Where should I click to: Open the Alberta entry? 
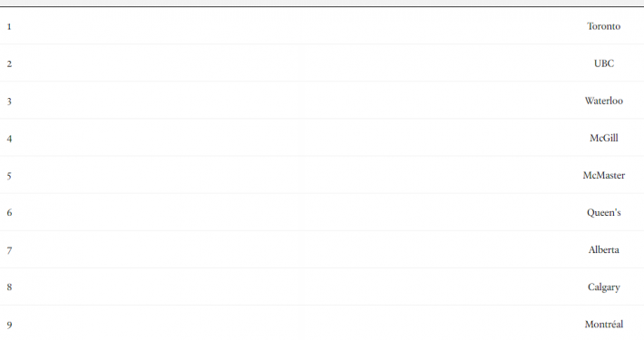pos(604,249)
